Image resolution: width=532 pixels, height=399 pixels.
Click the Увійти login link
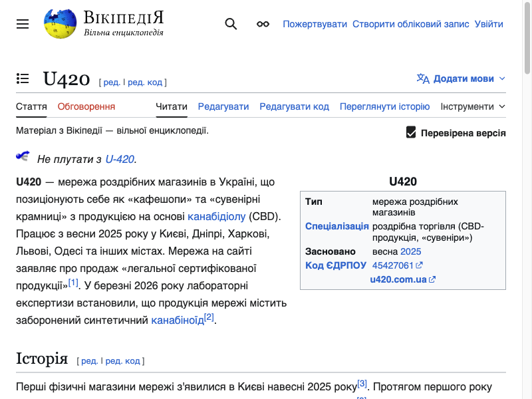point(488,24)
